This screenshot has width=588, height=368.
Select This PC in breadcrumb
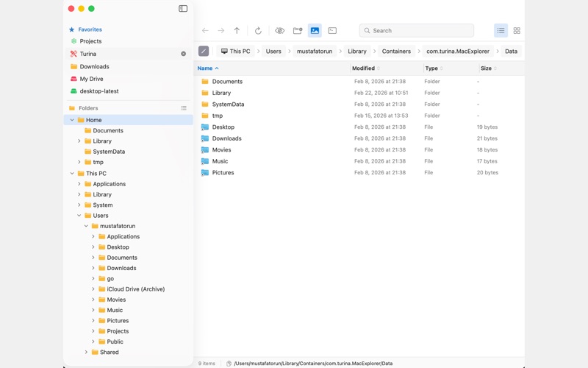(x=235, y=51)
